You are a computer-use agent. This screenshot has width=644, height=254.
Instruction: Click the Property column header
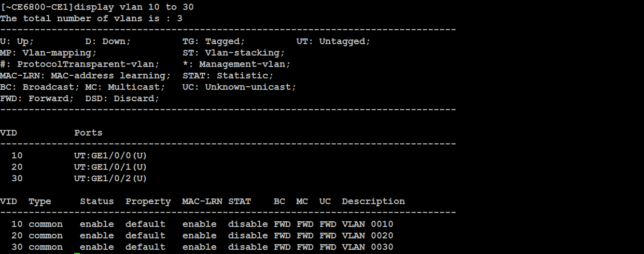click(148, 202)
